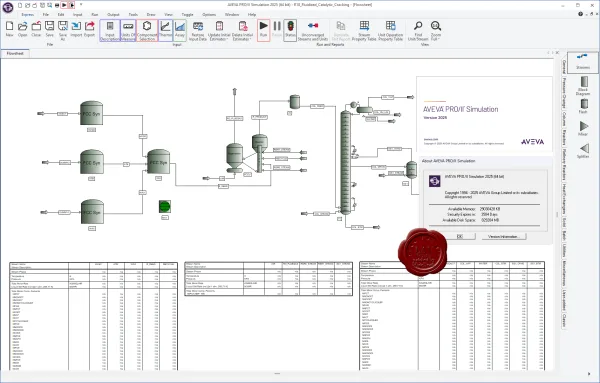Open a file with the Open icon

[x=23, y=29]
